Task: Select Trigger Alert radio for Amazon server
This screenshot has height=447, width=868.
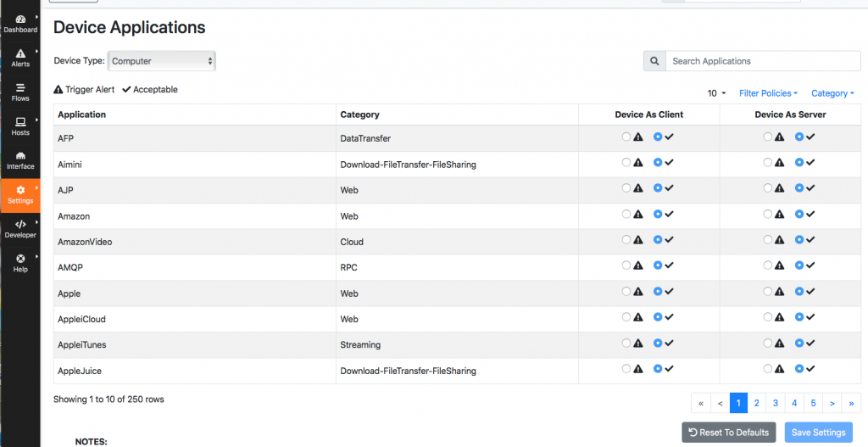Action: pyautogui.click(x=767, y=214)
